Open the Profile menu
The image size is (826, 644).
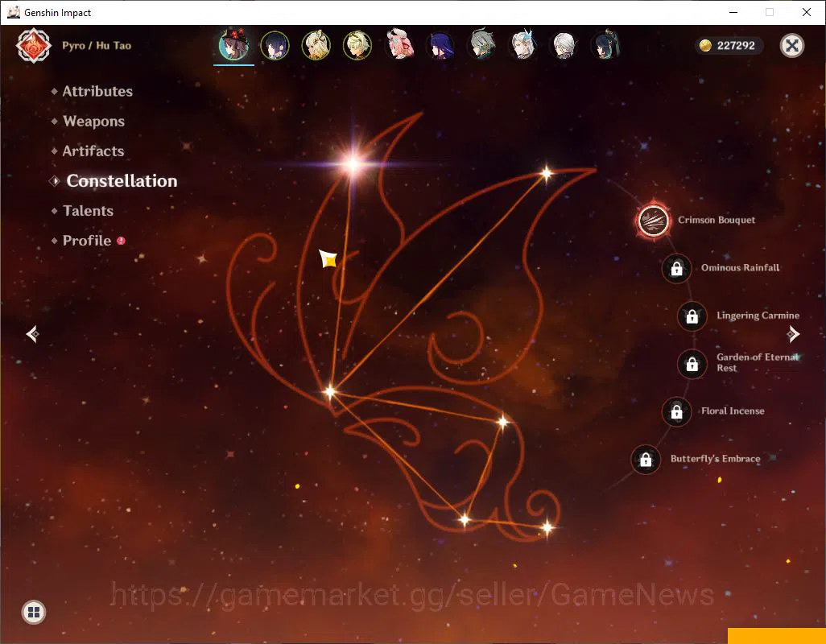[87, 241]
